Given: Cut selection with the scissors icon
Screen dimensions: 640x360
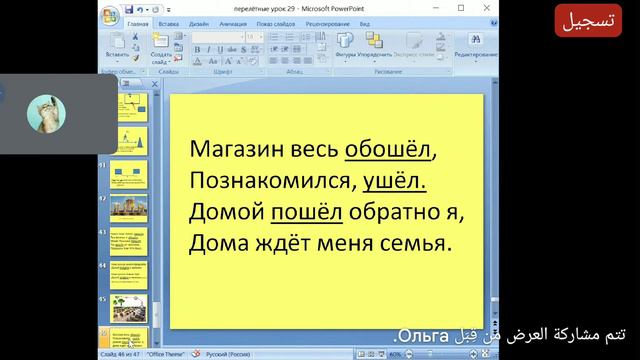Looking at the screenshot, I should (136, 37).
